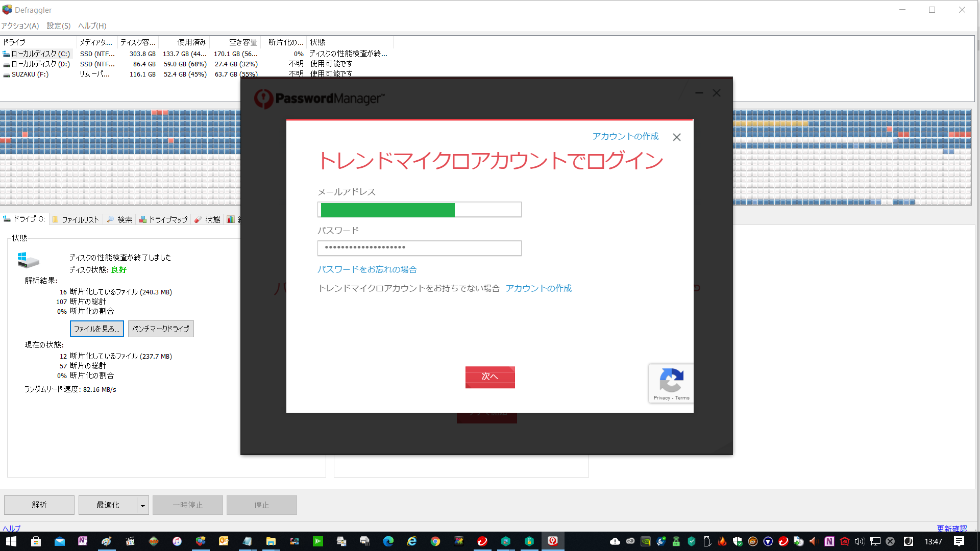Expand the 最適化 dropdown arrow
Viewport: 980px width, 551px height.
[143, 506]
